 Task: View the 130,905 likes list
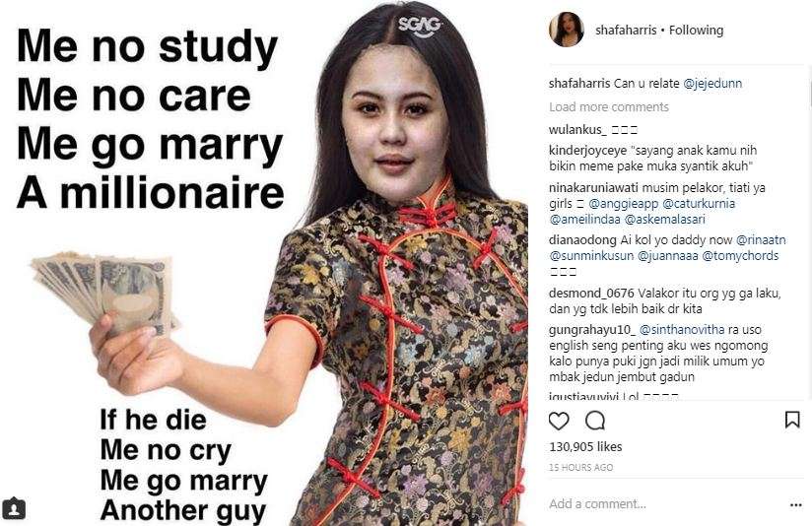[x=585, y=446]
